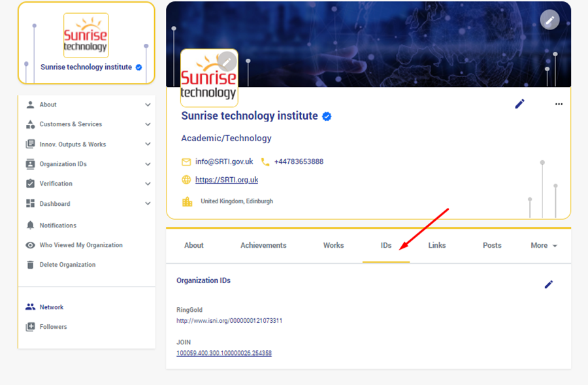Click the Followers icon in the sidebar
The width and height of the screenshot is (588, 385).
point(30,327)
